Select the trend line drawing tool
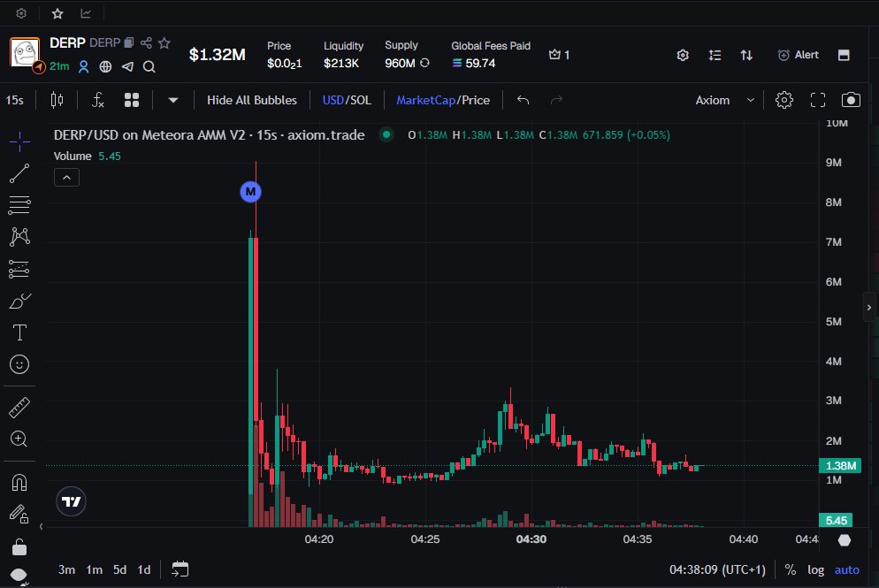 tap(19, 174)
